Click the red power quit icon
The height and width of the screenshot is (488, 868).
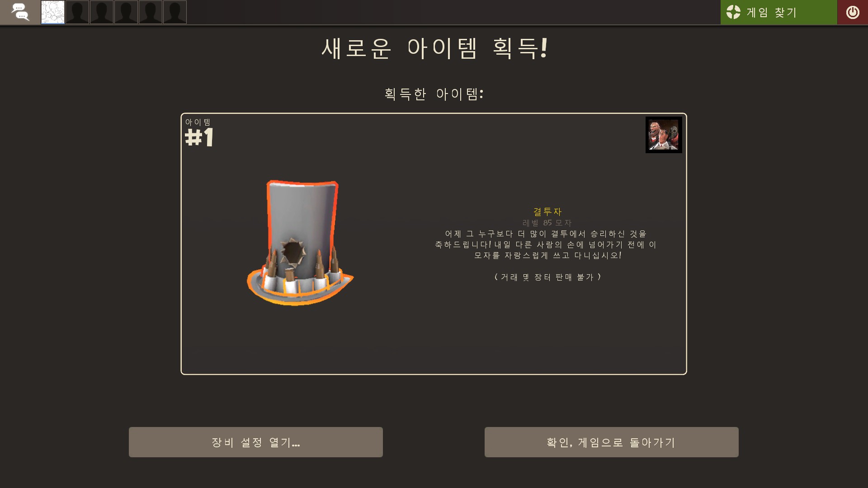coord(853,12)
